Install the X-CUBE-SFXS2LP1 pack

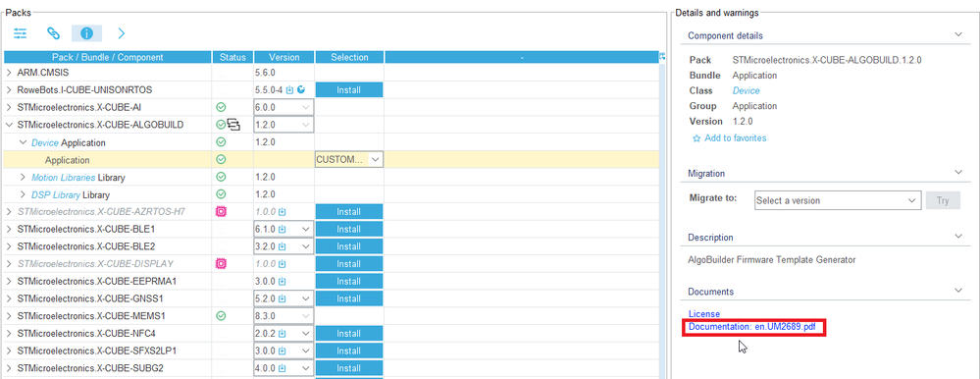point(349,351)
